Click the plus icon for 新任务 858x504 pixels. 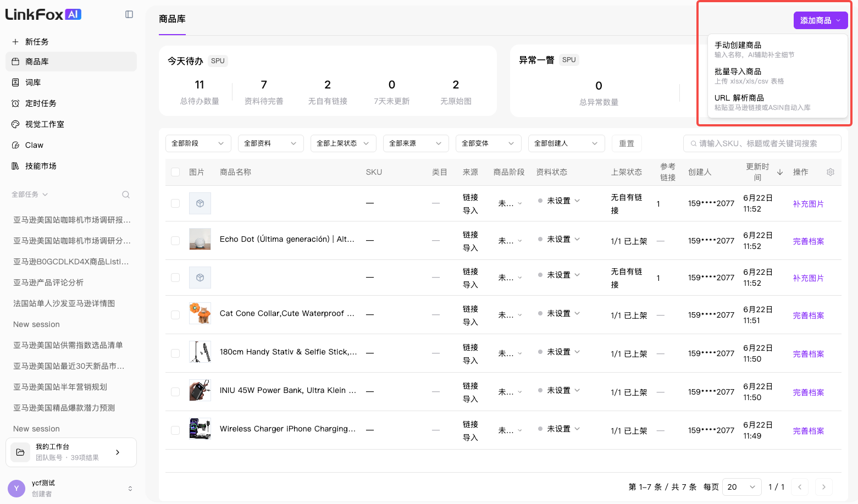pyautogui.click(x=15, y=42)
